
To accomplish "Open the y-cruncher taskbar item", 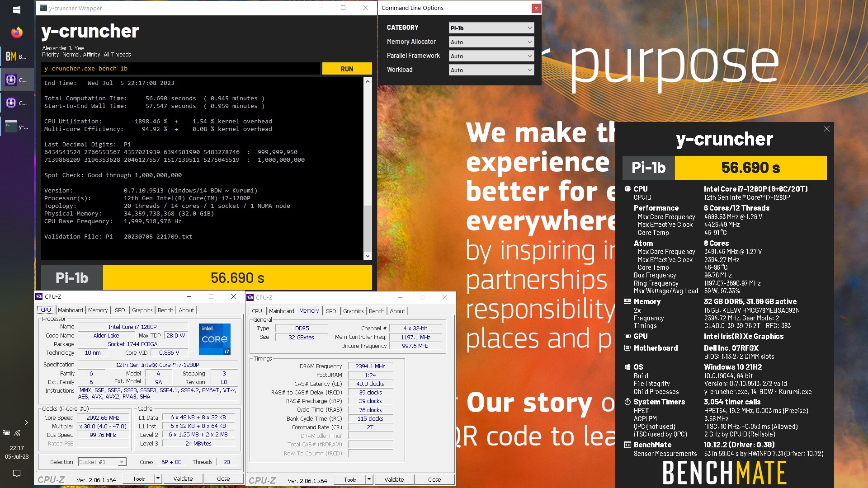I will [x=17, y=127].
